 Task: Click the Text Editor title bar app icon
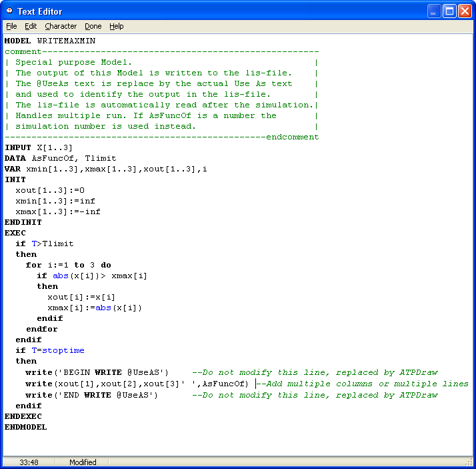tap(9, 11)
